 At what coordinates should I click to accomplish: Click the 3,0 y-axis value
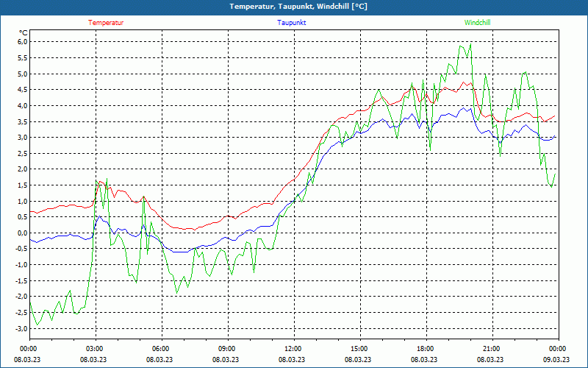[23, 138]
